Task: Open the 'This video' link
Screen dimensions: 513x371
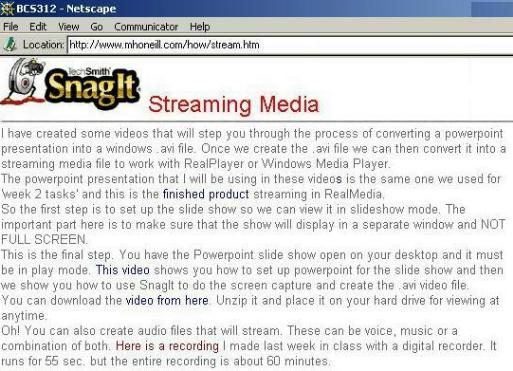Action: (x=122, y=270)
